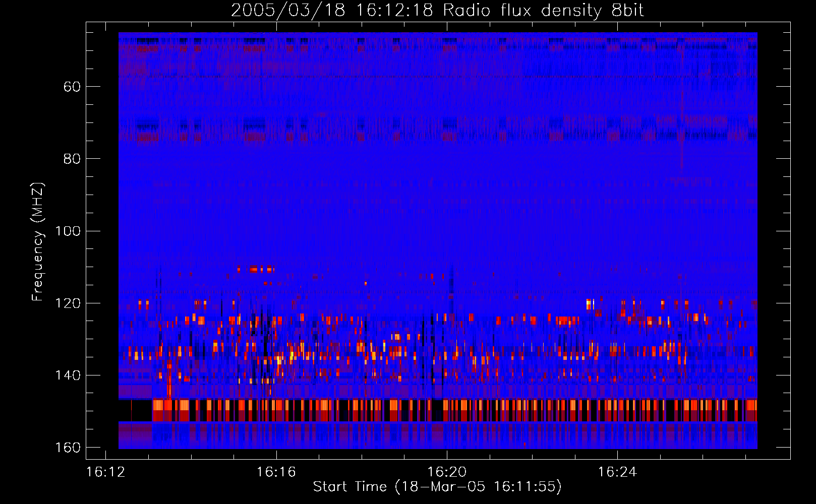
Task: Click the 'Start Time (18-Mar-05 16:11:55)' x-axis label
Action: 437,487
